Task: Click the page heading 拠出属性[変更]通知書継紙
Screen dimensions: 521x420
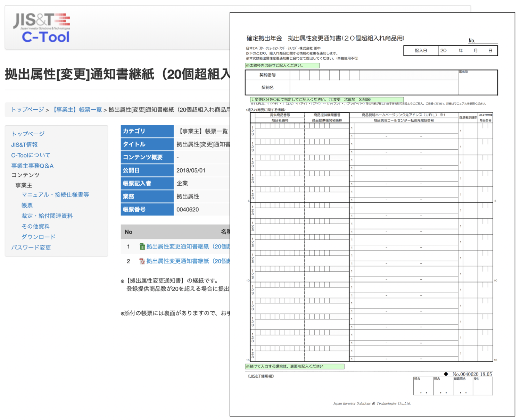Action: pyautogui.click(x=117, y=74)
